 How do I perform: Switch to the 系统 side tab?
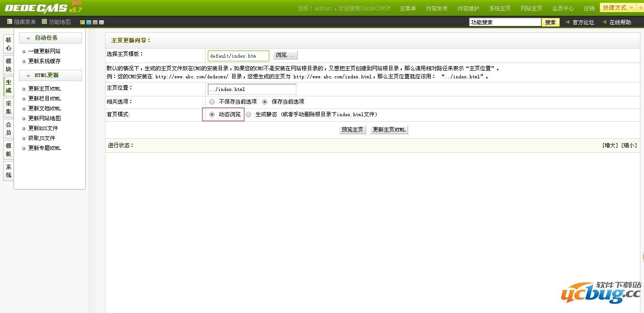click(x=9, y=171)
